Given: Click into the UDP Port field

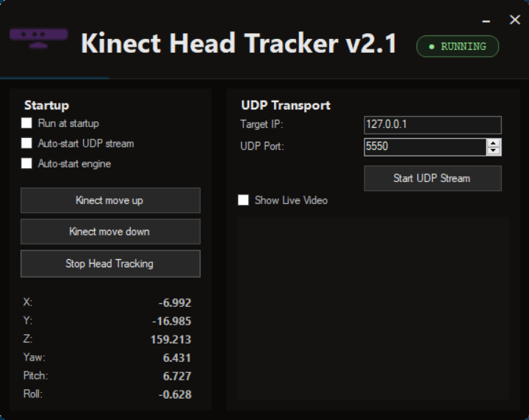Looking at the screenshot, I should (x=424, y=147).
